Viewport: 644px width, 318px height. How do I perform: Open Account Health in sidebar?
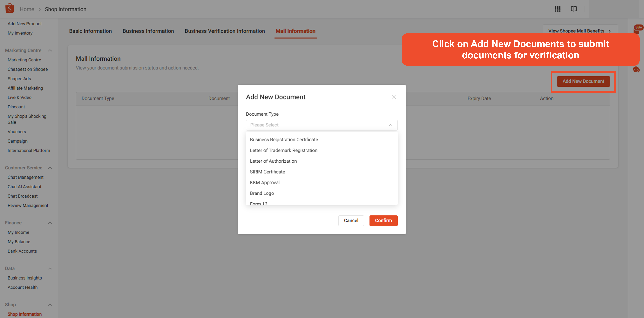(23, 288)
